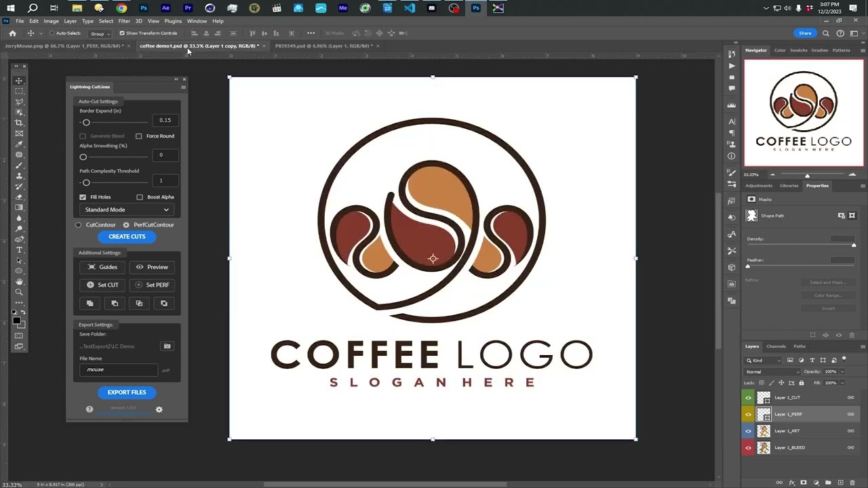Filter for pixel layers icon
868x488 pixels.
tap(790, 361)
